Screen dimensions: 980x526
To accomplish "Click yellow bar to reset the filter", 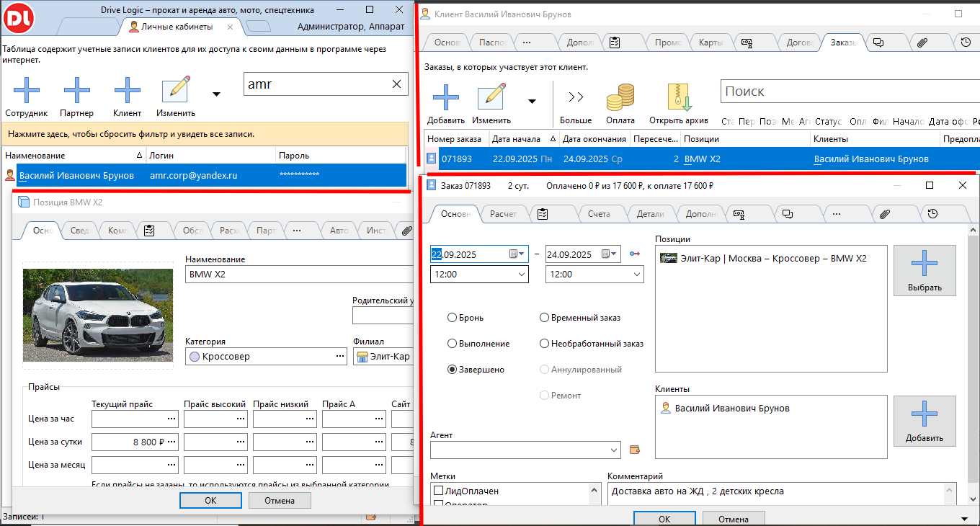I will [204, 134].
